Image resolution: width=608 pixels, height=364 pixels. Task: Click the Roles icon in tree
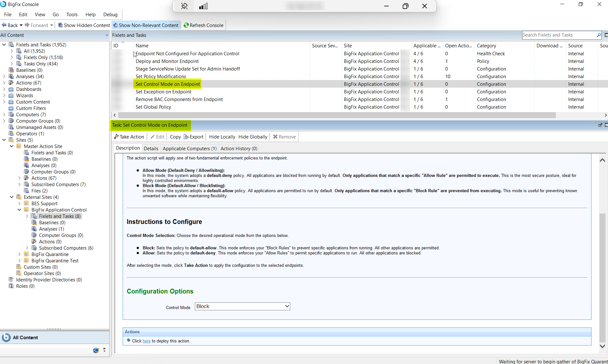pos(11,286)
